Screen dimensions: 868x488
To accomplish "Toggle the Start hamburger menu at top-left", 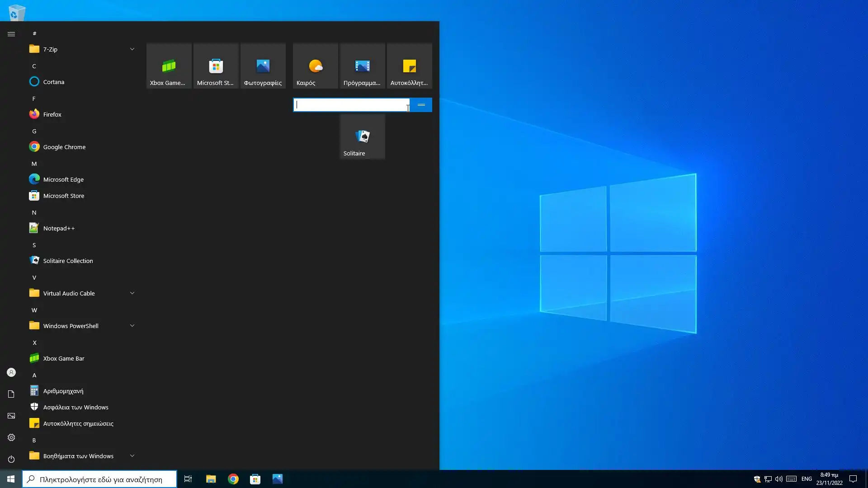I will pyautogui.click(x=11, y=34).
